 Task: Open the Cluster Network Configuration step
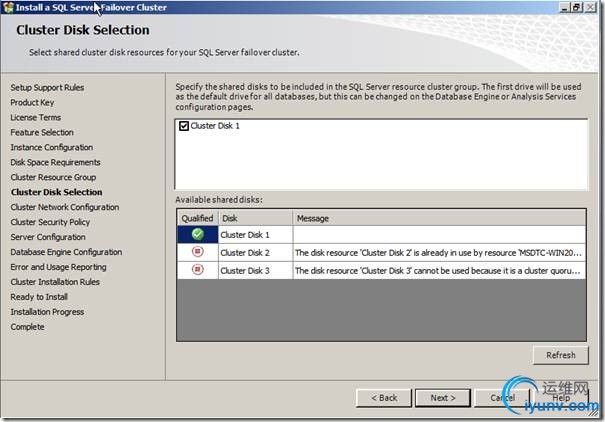click(64, 207)
